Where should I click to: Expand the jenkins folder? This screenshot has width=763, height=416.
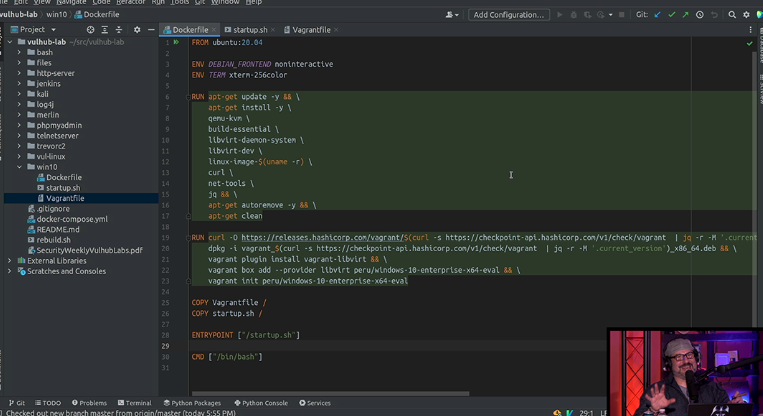(19, 83)
